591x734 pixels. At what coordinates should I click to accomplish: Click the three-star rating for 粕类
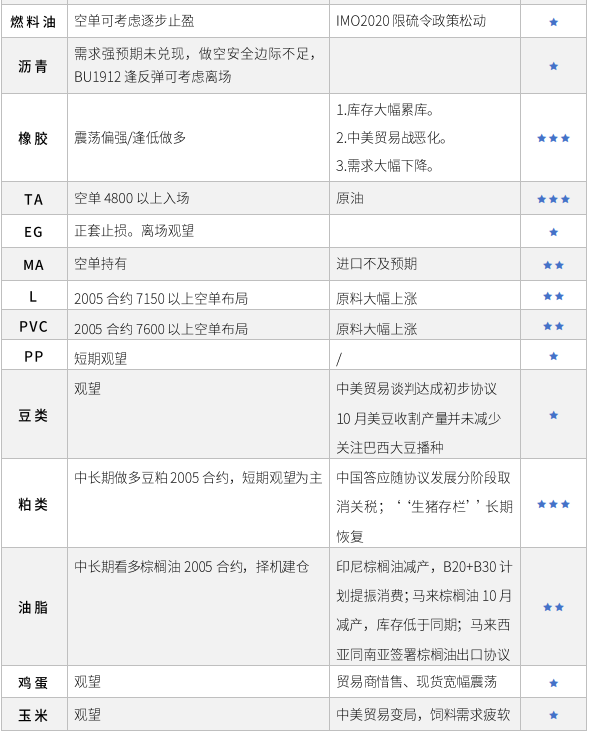click(553, 504)
